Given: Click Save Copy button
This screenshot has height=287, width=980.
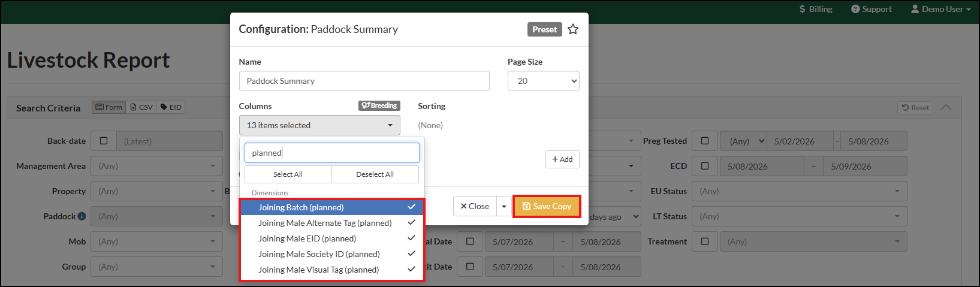Looking at the screenshot, I should [547, 206].
